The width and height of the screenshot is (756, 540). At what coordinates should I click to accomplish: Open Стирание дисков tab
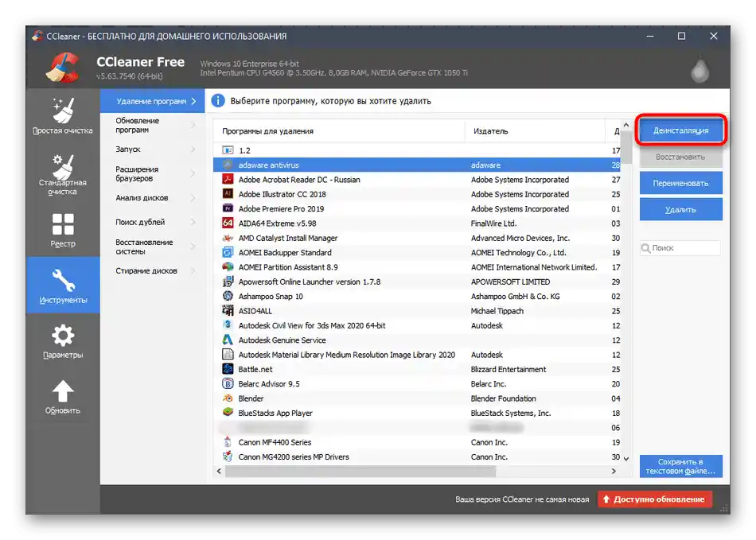click(x=152, y=270)
